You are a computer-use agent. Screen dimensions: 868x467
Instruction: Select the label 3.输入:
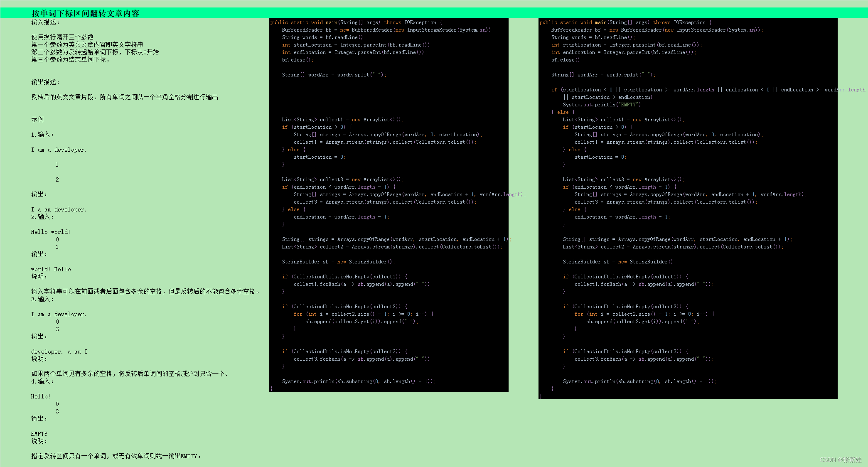pyautogui.click(x=42, y=299)
